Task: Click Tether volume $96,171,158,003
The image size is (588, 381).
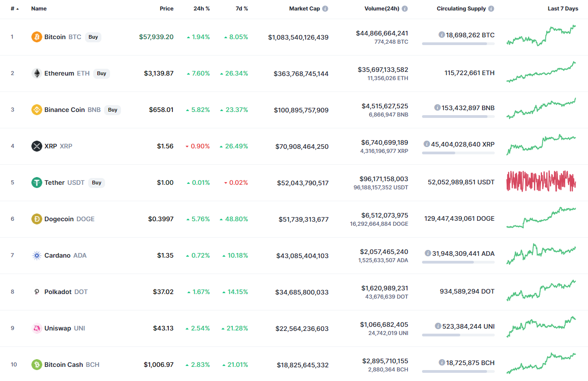Action: pos(383,179)
